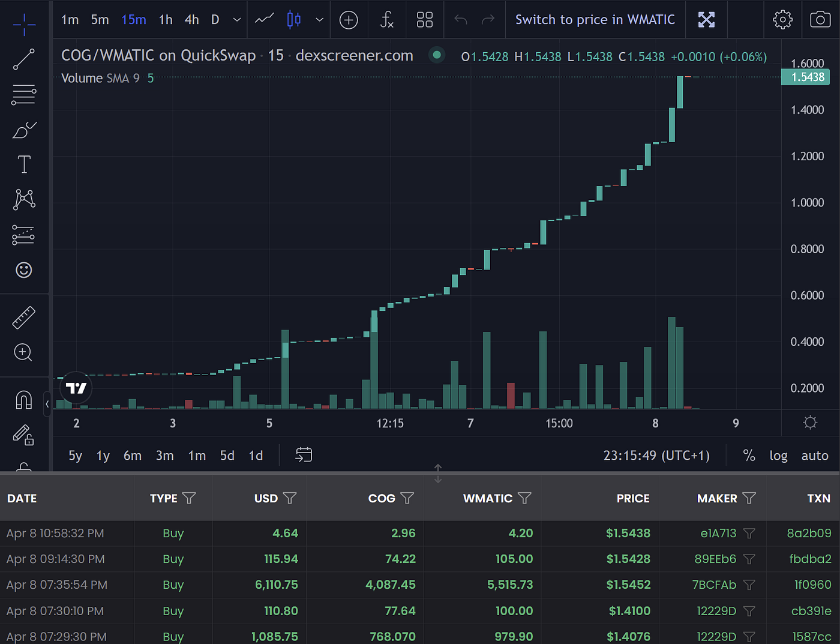Toggle lock all drawing tools
The height and width of the screenshot is (644, 840).
[24, 434]
